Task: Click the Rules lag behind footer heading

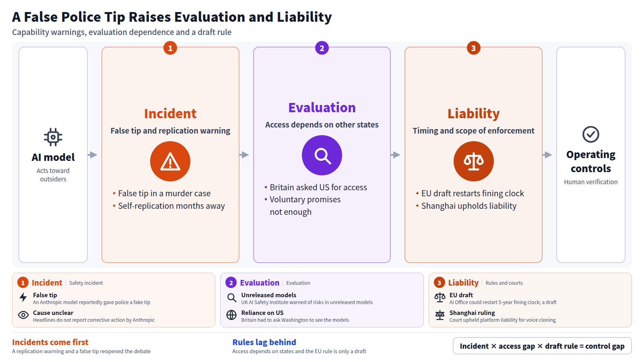Action: click(264, 342)
